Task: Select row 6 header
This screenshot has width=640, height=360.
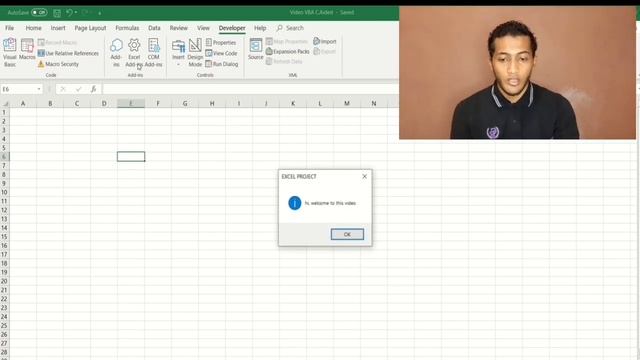Action: coord(4,157)
